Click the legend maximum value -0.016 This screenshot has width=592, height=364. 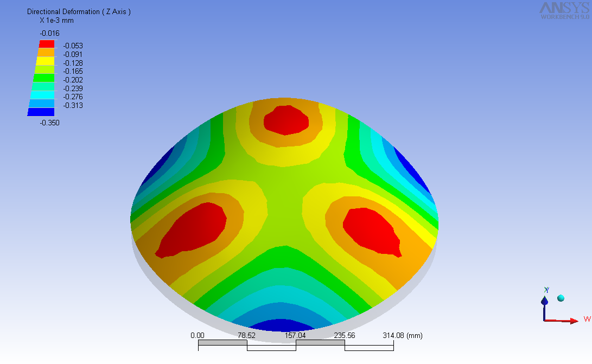tap(50, 33)
